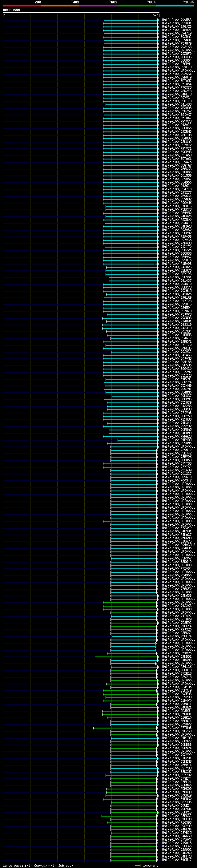The width and height of the screenshot is (197, 868).
Task: Click hit UniRef100_Q9ZSS4
Action: (x=177, y=74)
